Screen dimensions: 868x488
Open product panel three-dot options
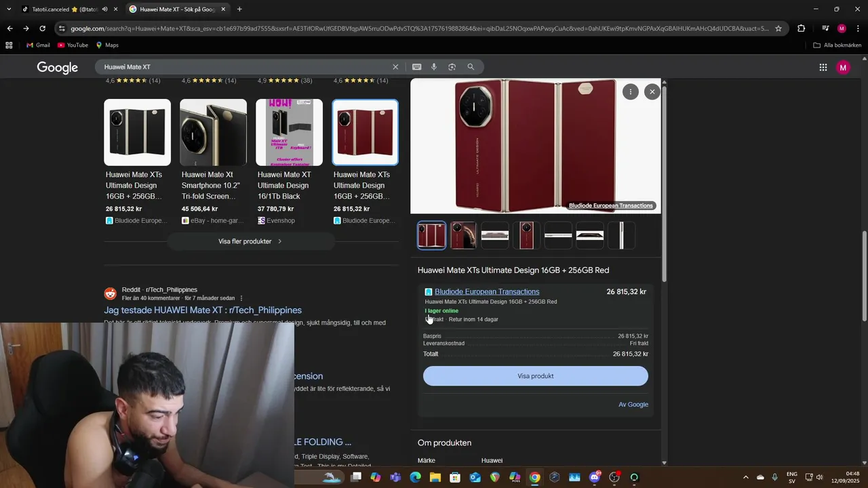pyautogui.click(x=631, y=91)
